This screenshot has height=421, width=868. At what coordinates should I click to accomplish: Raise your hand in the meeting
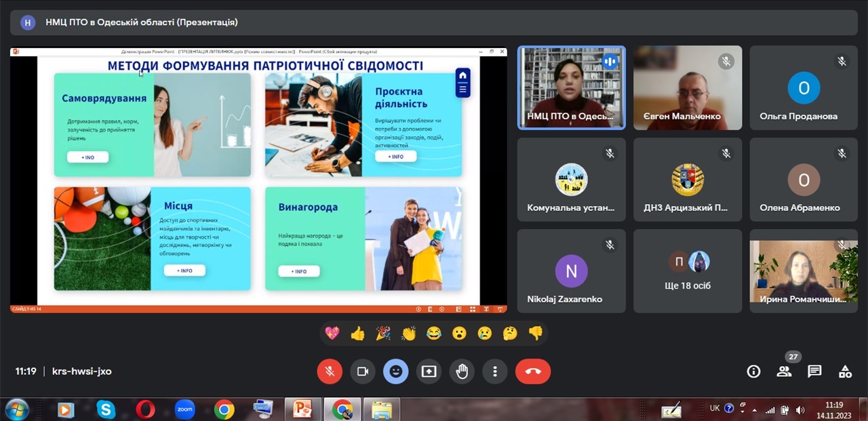462,372
